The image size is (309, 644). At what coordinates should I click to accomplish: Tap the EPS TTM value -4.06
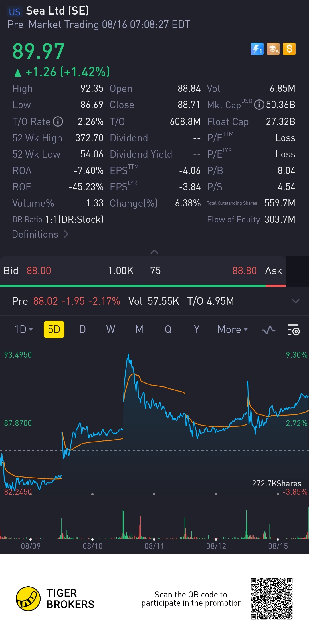tap(190, 170)
